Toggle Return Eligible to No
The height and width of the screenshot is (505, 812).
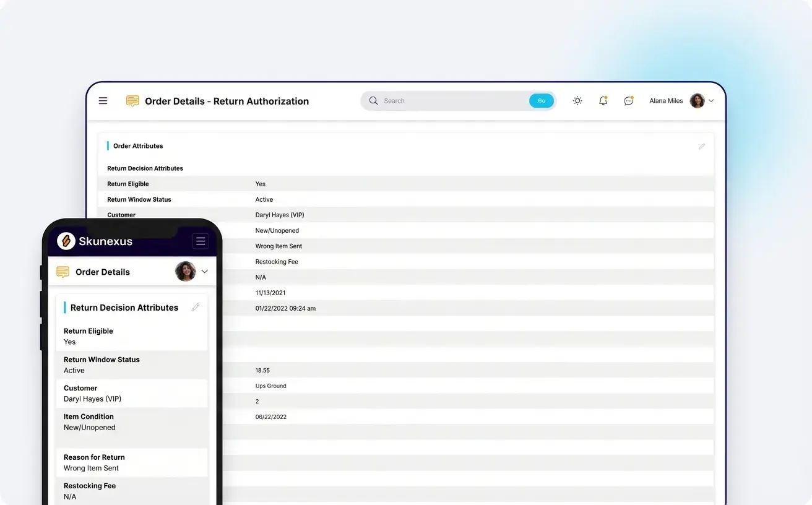point(260,184)
